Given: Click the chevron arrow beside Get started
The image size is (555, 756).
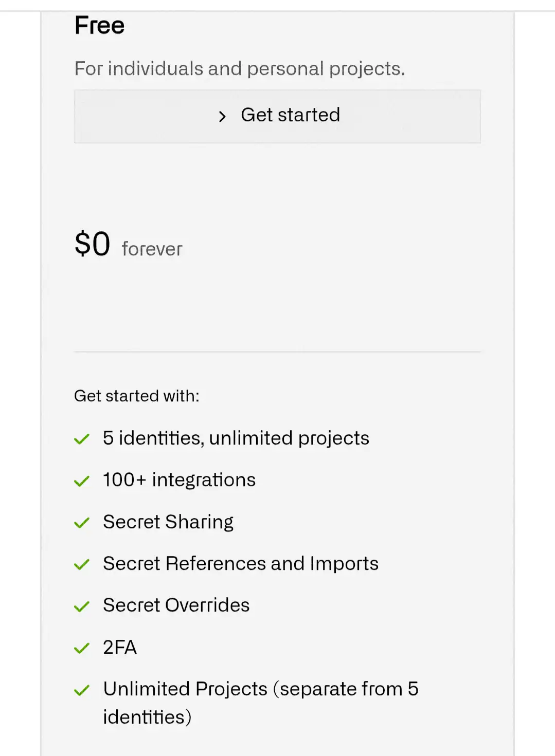Looking at the screenshot, I should coord(222,117).
